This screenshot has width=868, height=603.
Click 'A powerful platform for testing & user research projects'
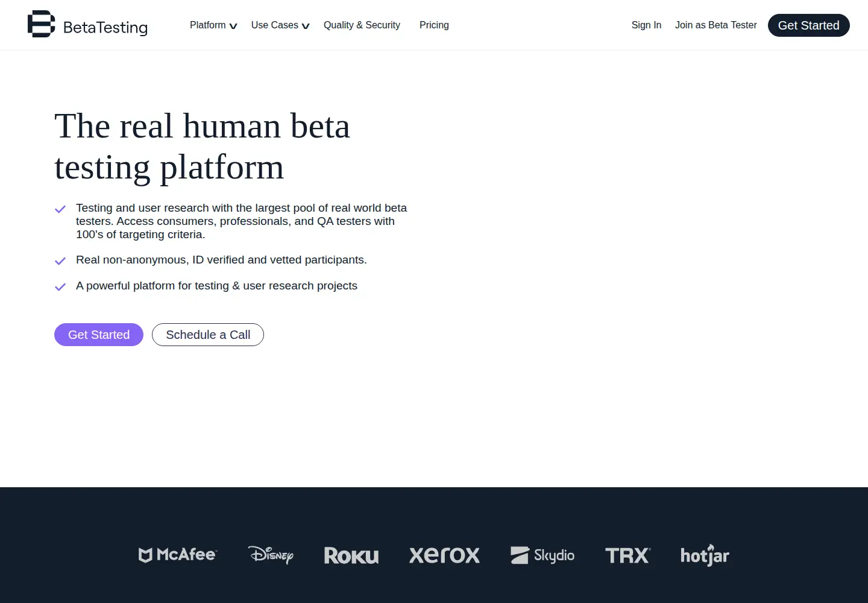216,286
